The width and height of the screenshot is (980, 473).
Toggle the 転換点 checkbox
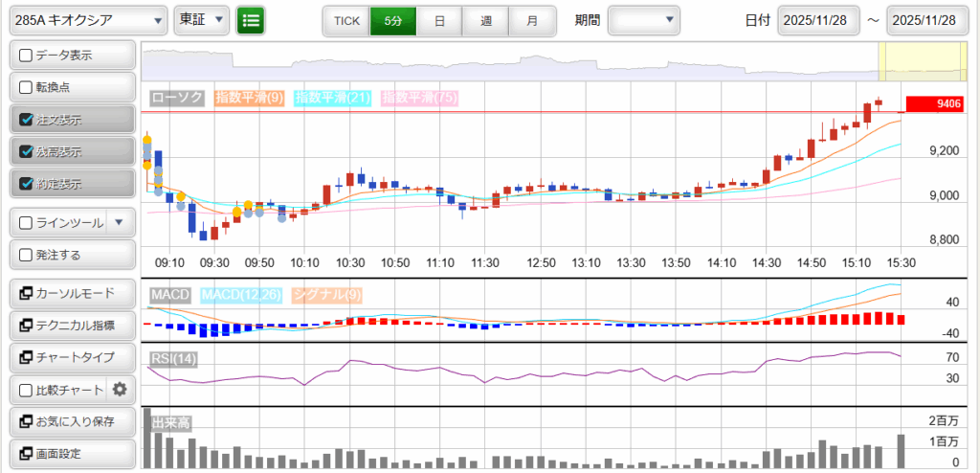pos(26,88)
